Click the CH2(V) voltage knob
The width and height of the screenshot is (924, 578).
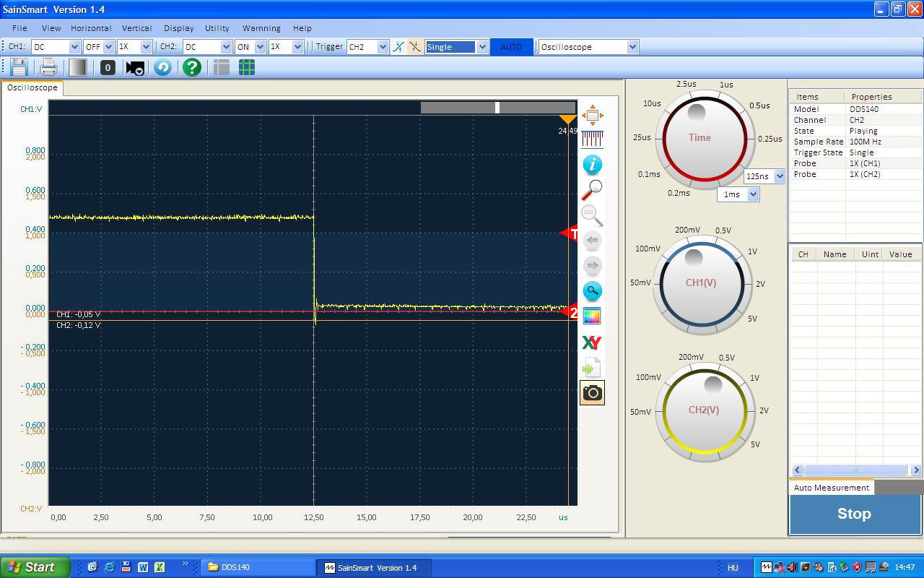pos(704,410)
